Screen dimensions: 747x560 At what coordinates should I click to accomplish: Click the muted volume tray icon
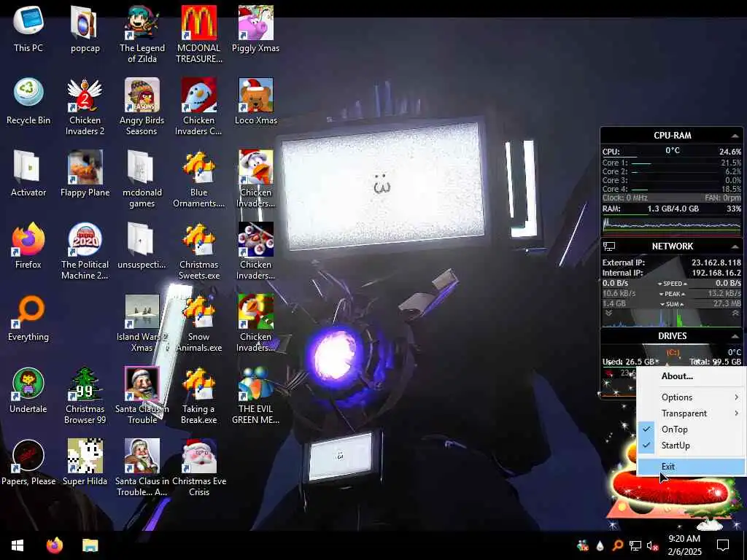(x=652, y=545)
